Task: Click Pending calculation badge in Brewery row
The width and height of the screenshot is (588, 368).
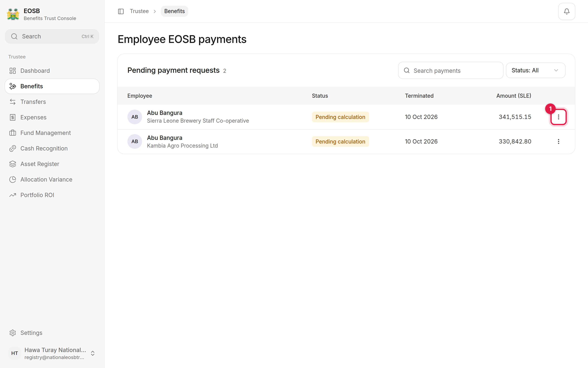Action: (340, 117)
